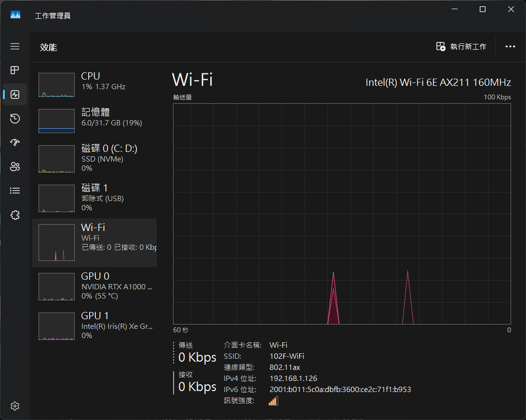Click adapter name Intel(R) Wi-Fi 6E AX211
The height and width of the screenshot is (420, 526).
(x=438, y=82)
